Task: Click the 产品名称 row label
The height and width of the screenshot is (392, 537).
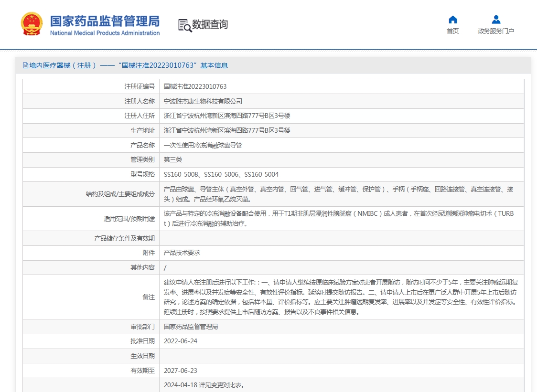Action: [x=142, y=145]
